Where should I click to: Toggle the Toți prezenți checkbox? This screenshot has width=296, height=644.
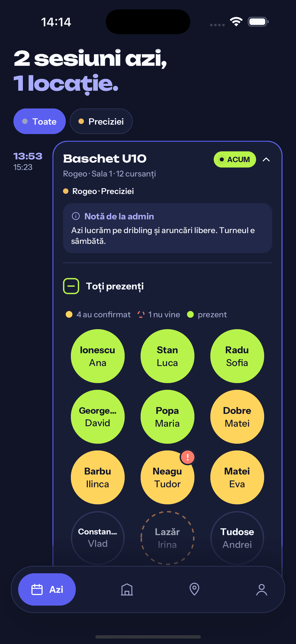click(71, 286)
